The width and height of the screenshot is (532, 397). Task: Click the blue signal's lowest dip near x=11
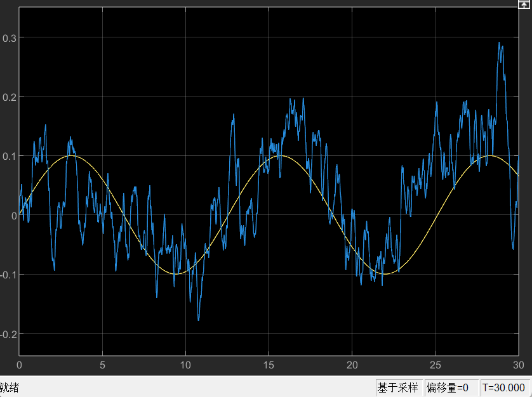(x=199, y=320)
